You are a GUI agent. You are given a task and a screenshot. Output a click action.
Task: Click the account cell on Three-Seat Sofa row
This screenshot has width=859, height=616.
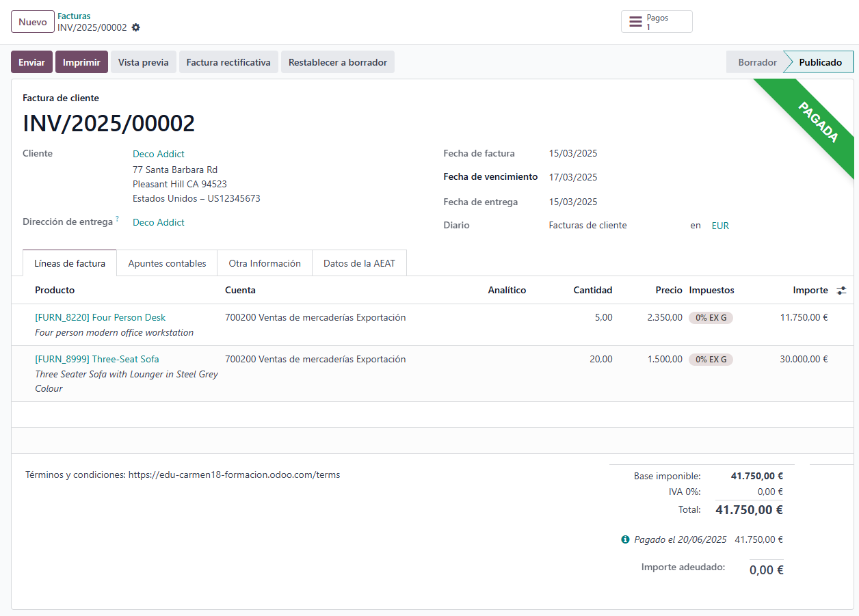(315, 359)
